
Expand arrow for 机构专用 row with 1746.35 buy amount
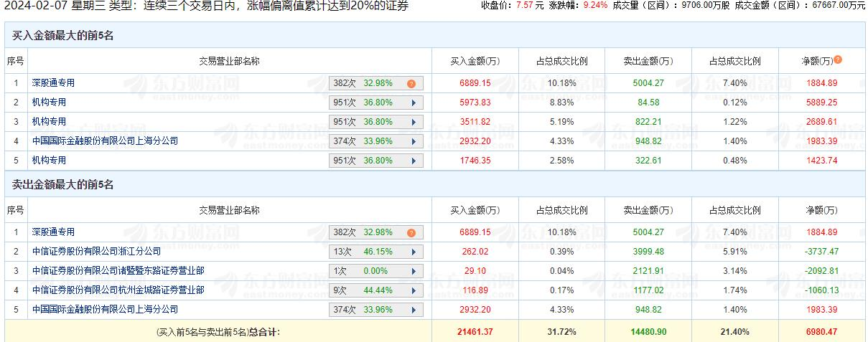click(414, 161)
